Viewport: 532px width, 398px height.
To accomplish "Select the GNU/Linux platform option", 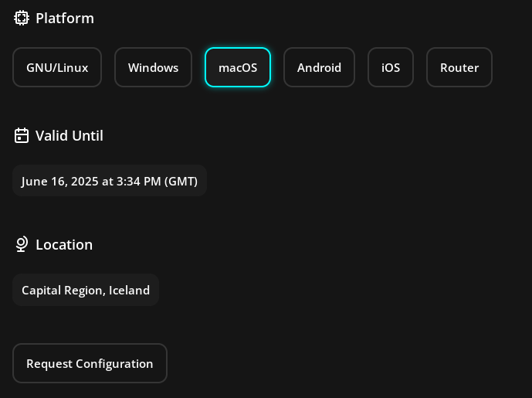I will coord(57,67).
